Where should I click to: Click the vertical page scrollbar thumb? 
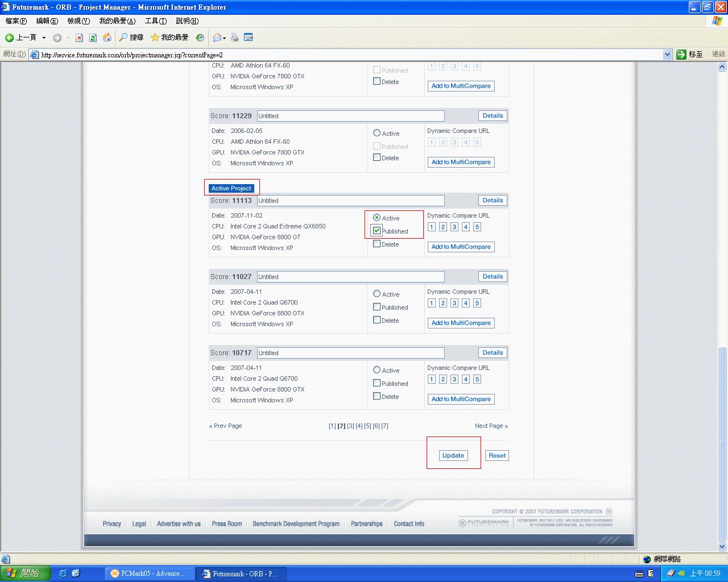(722, 443)
